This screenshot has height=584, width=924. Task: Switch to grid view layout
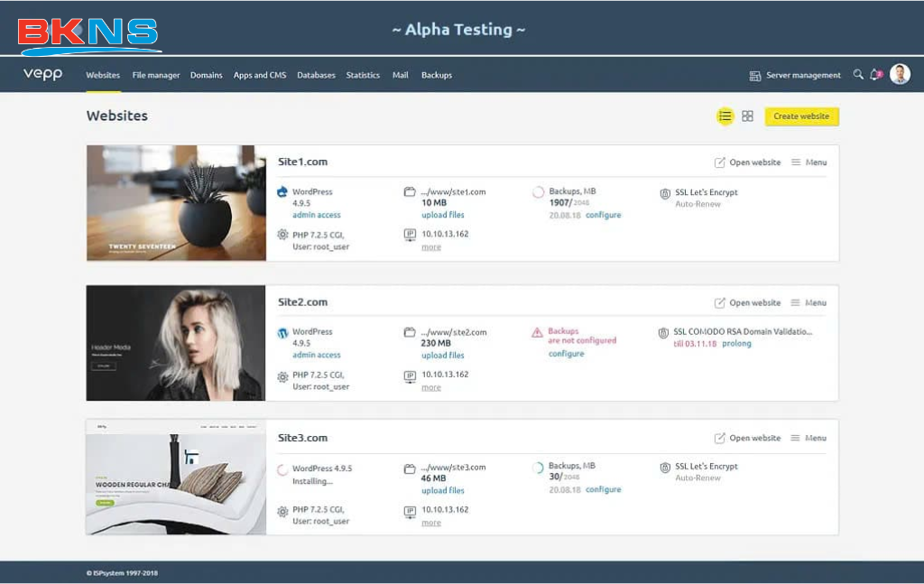click(747, 116)
